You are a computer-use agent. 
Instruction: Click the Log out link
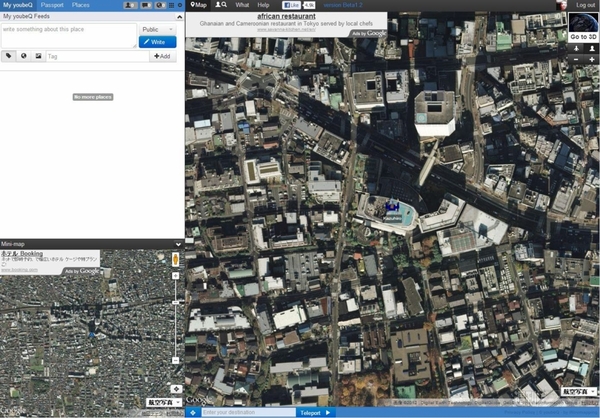click(585, 5)
